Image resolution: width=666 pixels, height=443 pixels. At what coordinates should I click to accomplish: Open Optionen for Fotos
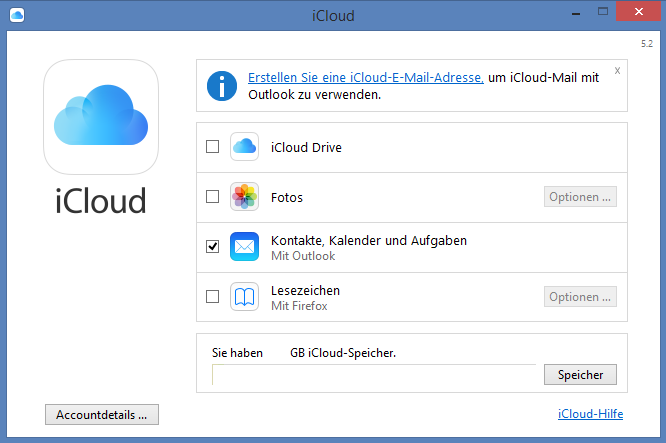coord(580,197)
